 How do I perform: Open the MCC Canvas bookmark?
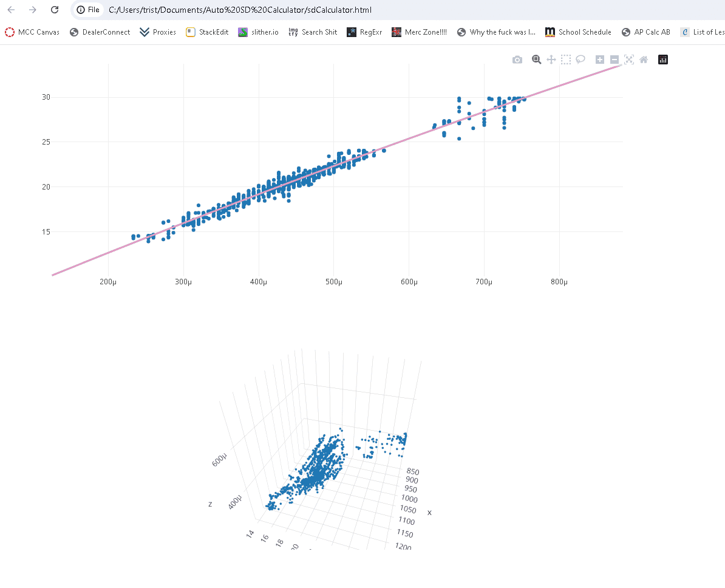click(x=32, y=32)
